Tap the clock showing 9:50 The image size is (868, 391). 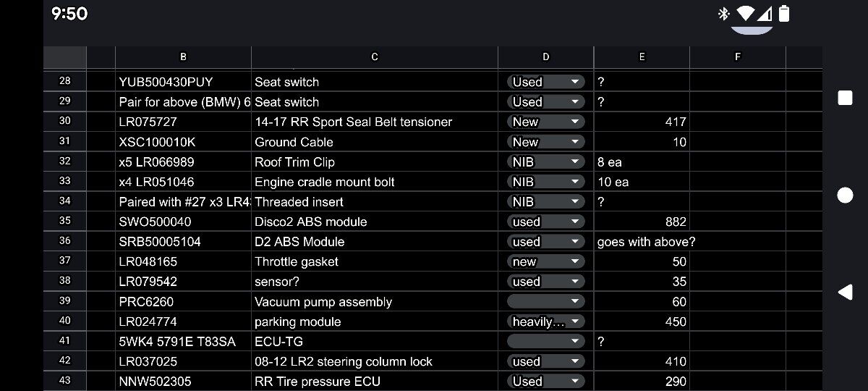click(69, 14)
